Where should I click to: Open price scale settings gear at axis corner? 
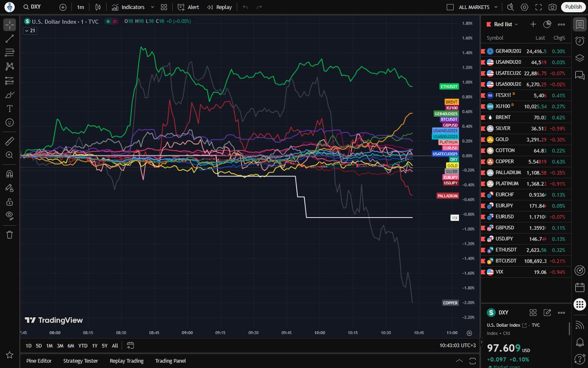point(469,333)
